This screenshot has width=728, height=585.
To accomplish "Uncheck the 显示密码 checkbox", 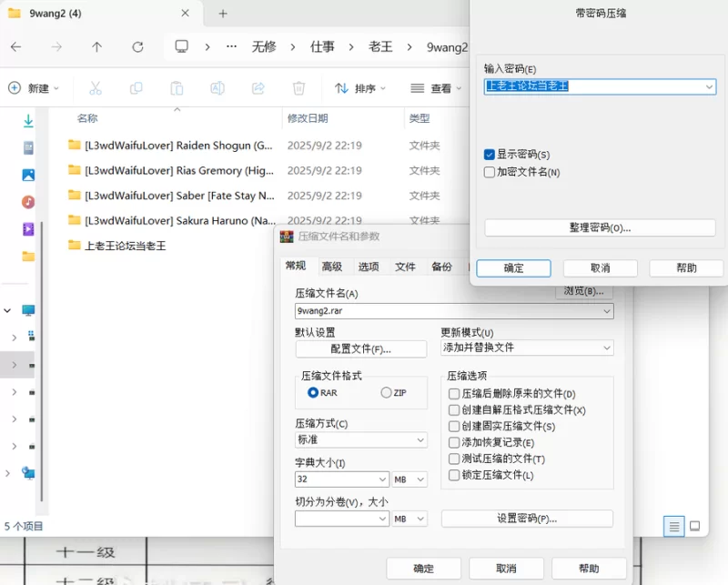I will [490, 155].
